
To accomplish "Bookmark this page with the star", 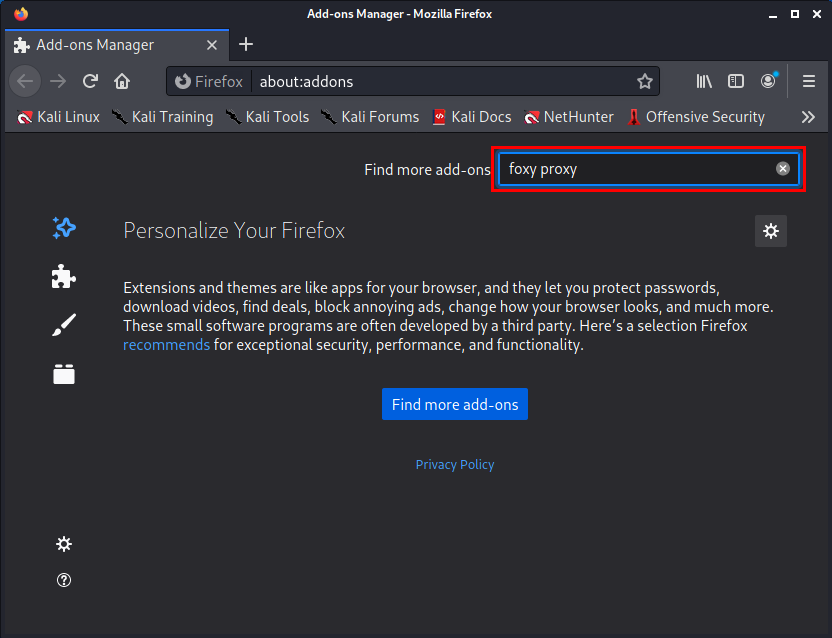I will pyautogui.click(x=645, y=81).
